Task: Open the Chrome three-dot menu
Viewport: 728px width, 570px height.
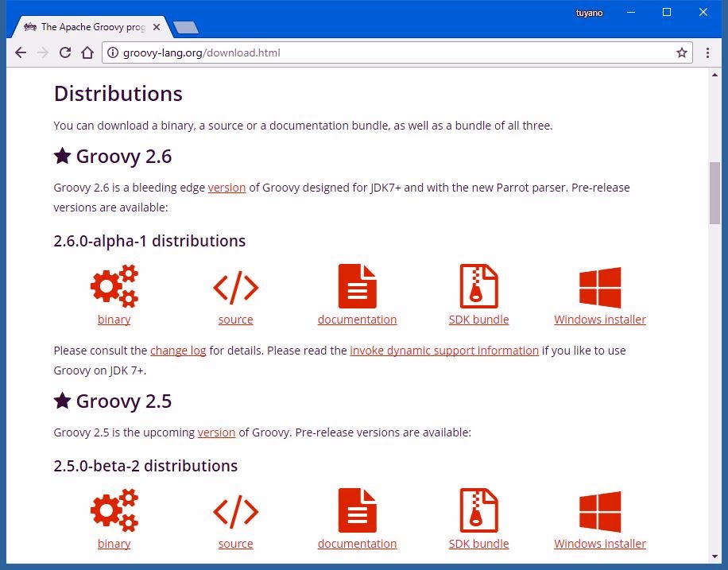Action: 707,53
